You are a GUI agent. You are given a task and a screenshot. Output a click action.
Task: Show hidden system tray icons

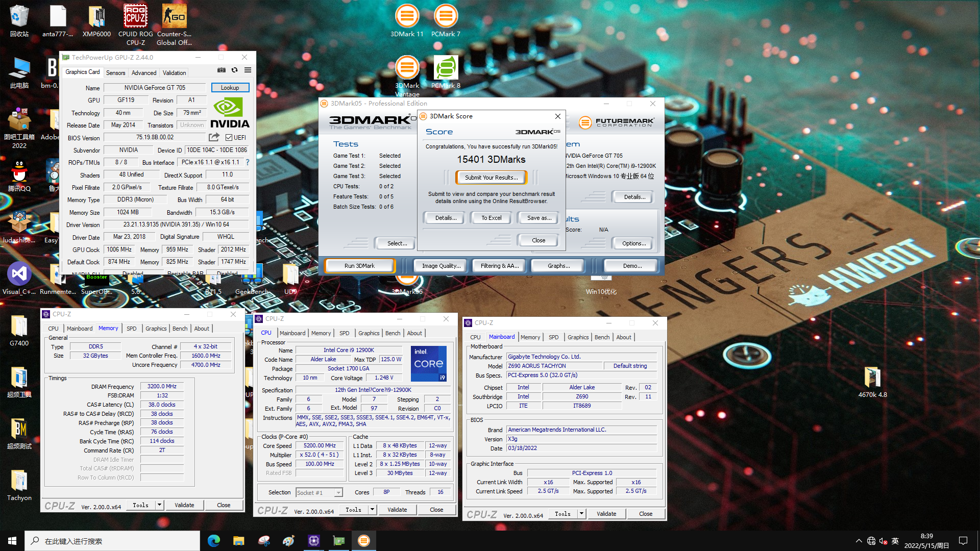[x=859, y=541]
